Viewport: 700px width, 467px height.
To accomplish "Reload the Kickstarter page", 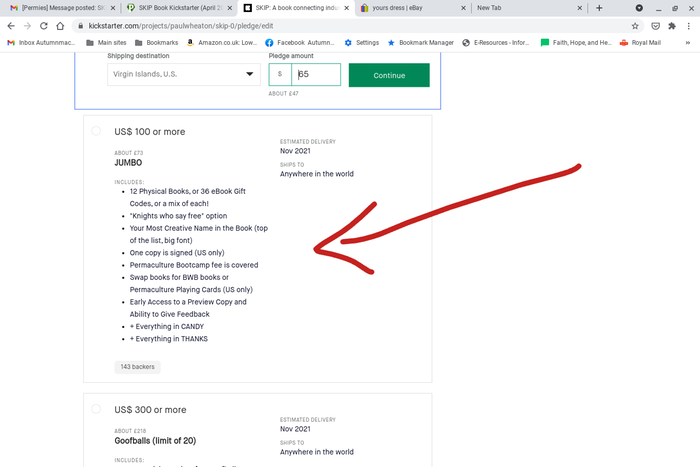I will click(47, 26).
